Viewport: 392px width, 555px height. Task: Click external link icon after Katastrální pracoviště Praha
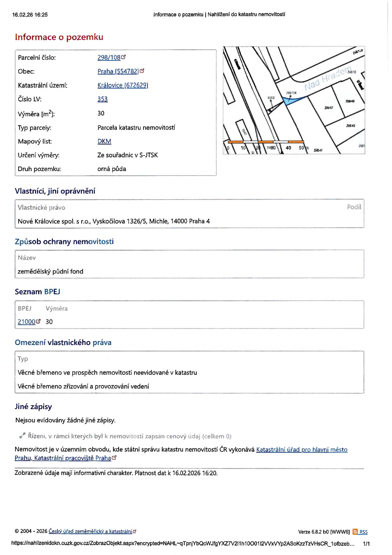tap(114, 458)
